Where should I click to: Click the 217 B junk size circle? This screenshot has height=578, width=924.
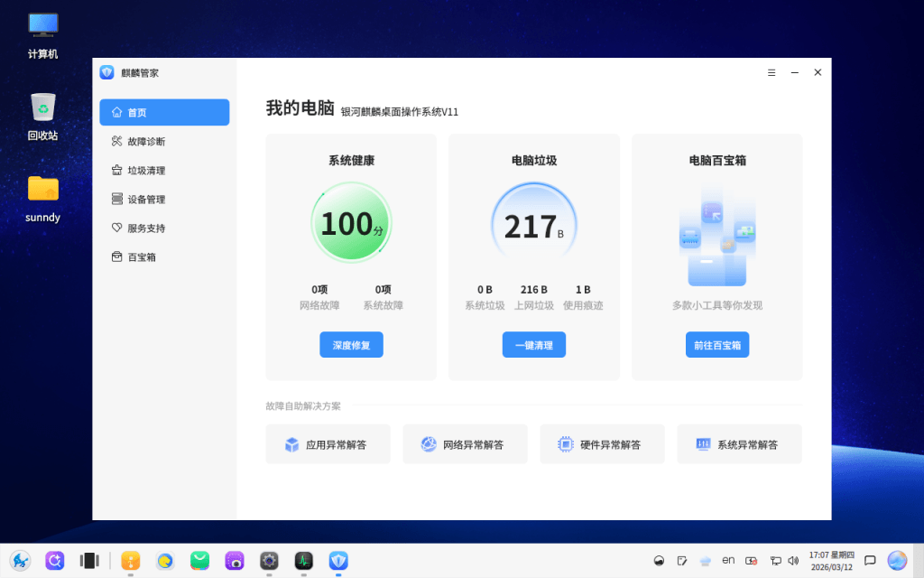point(534,224)
